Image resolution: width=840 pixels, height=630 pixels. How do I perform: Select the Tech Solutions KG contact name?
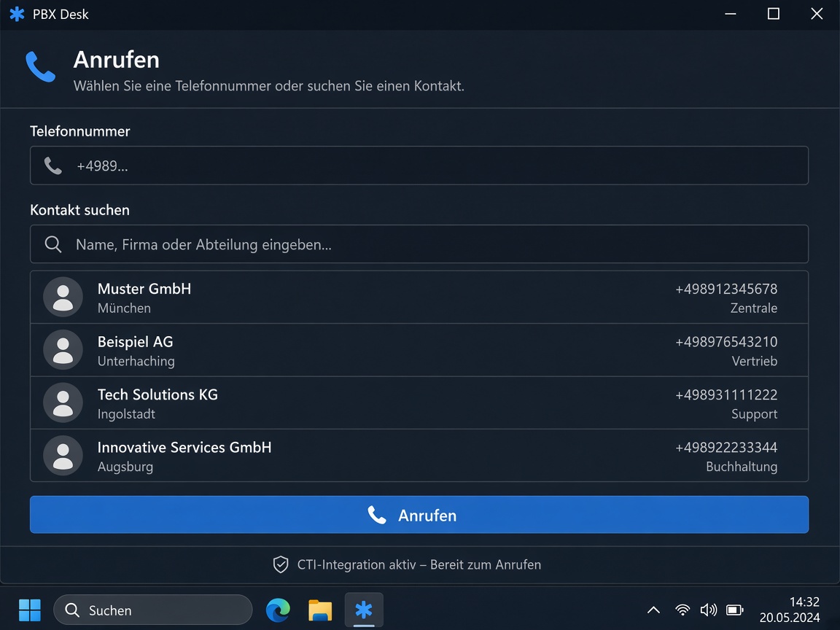pyautogui.click(x=157, y=394)
